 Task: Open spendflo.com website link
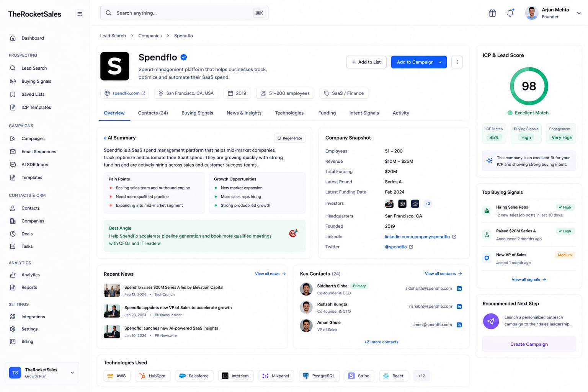[x=125, y=93]
